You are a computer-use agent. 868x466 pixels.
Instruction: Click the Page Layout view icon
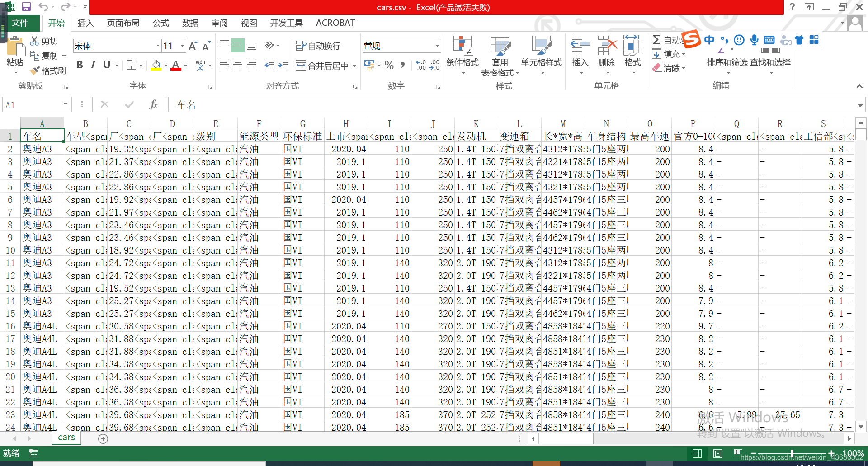click(x=717, y=453)
